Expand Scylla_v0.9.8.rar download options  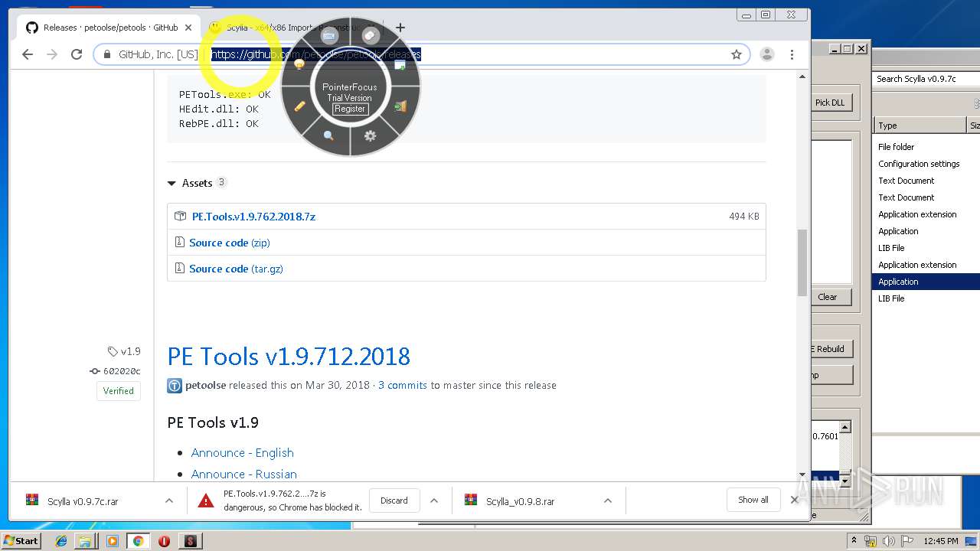click(x=608, y=500)
